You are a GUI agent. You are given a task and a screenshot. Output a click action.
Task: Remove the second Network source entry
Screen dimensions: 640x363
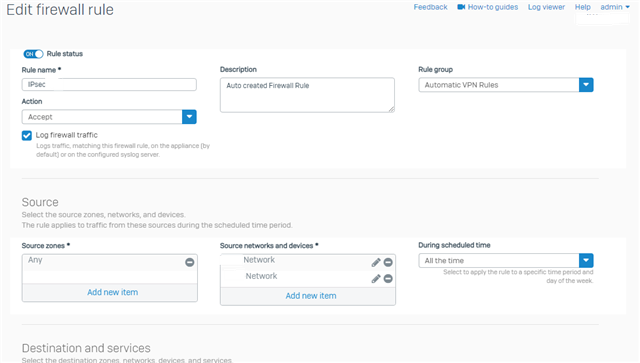click(x=388, y=279)
